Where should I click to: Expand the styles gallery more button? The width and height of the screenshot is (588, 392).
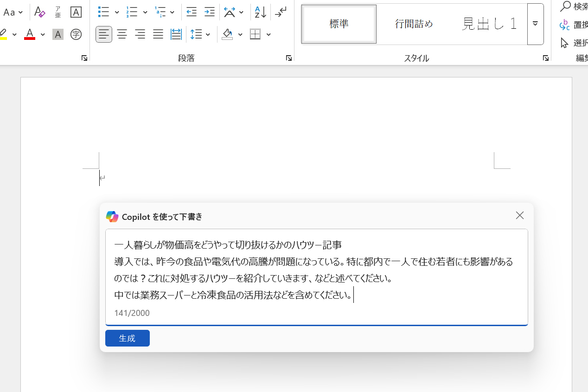point(535,24)
